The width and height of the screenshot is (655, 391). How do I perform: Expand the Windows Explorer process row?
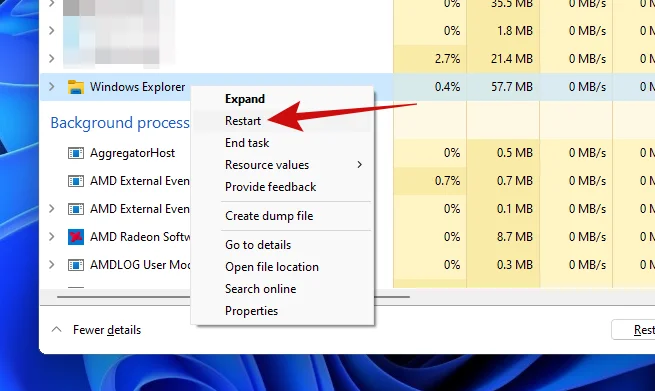(51, 86)
